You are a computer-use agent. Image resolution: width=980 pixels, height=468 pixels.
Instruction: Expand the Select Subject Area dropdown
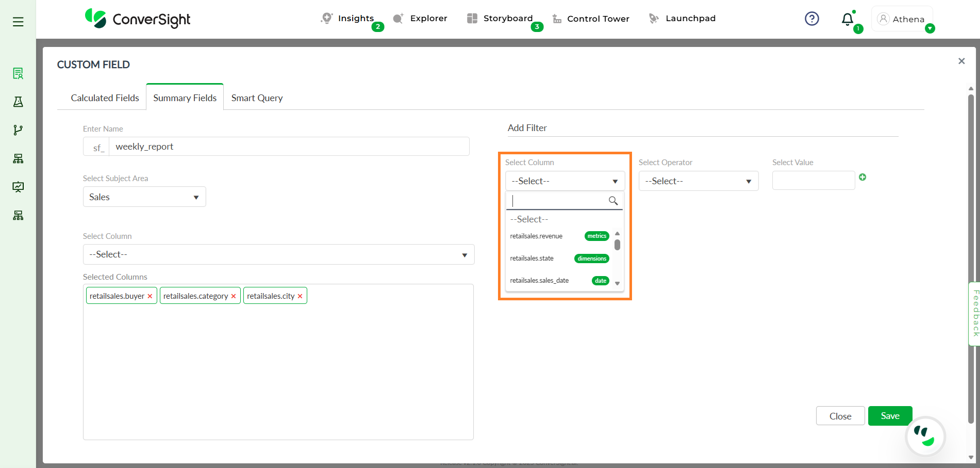(144, 197)
